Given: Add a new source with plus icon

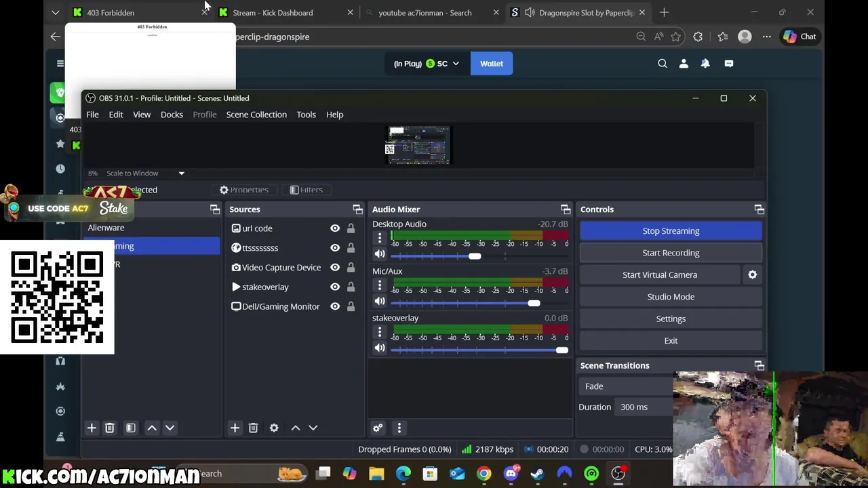Looking at the screenshot, I should (x=235, y=428).
